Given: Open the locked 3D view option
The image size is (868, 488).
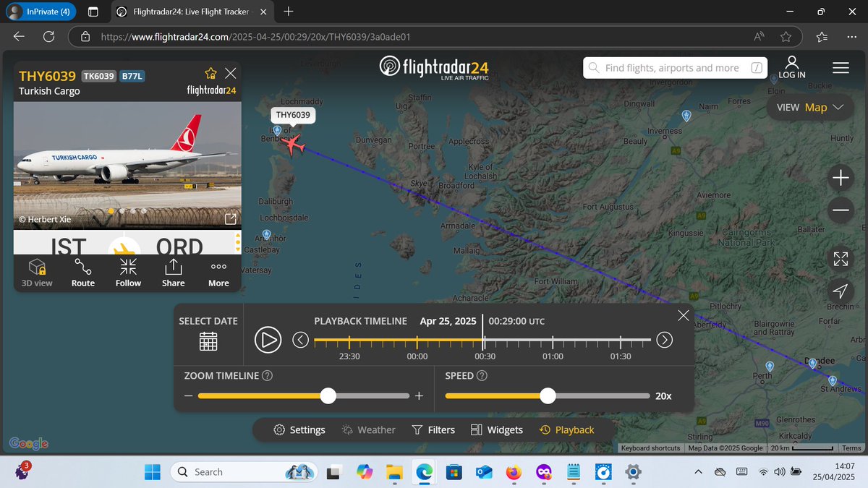Looking at the screenshot, I should [38, 273].
